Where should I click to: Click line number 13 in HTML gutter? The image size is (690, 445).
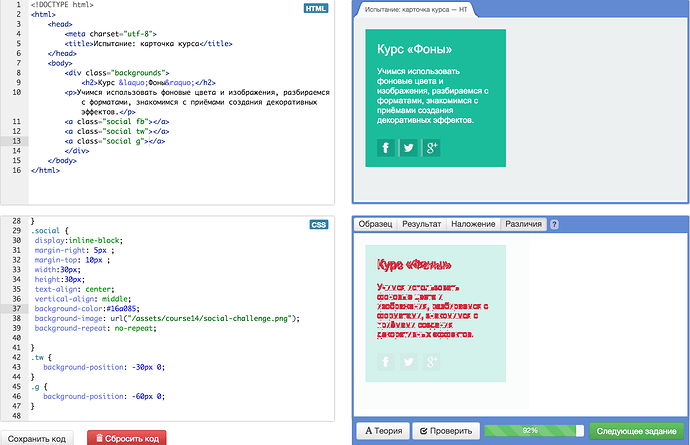(16, 141)
